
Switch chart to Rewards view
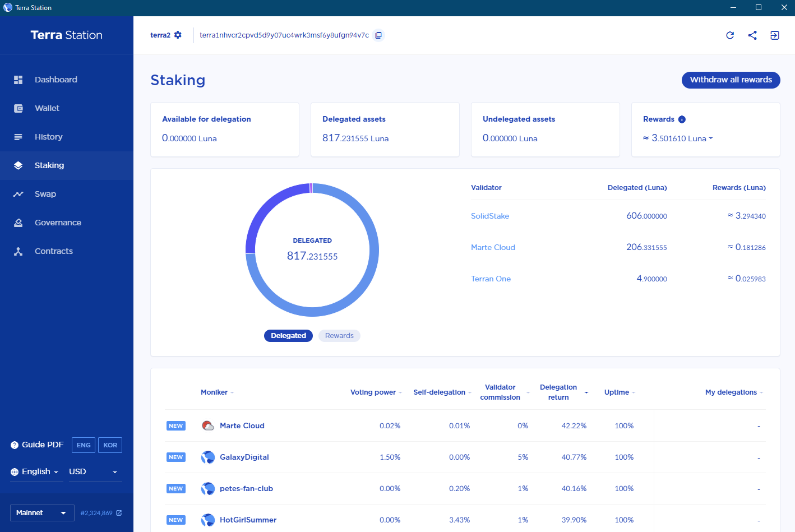(339, 336)
